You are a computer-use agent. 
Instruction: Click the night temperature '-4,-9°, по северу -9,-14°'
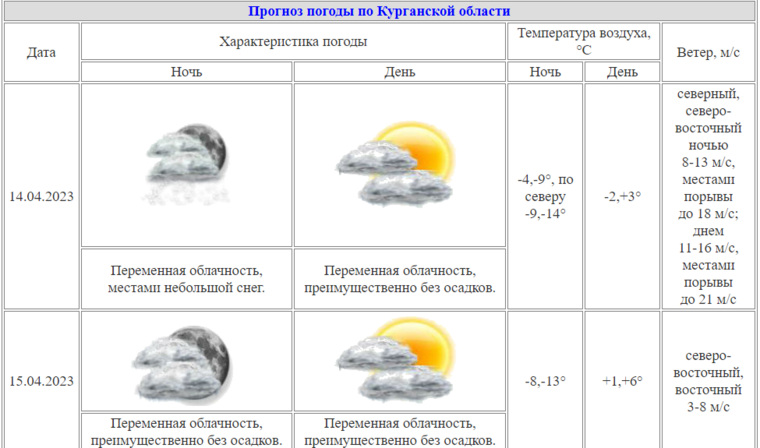coord(545,196)
